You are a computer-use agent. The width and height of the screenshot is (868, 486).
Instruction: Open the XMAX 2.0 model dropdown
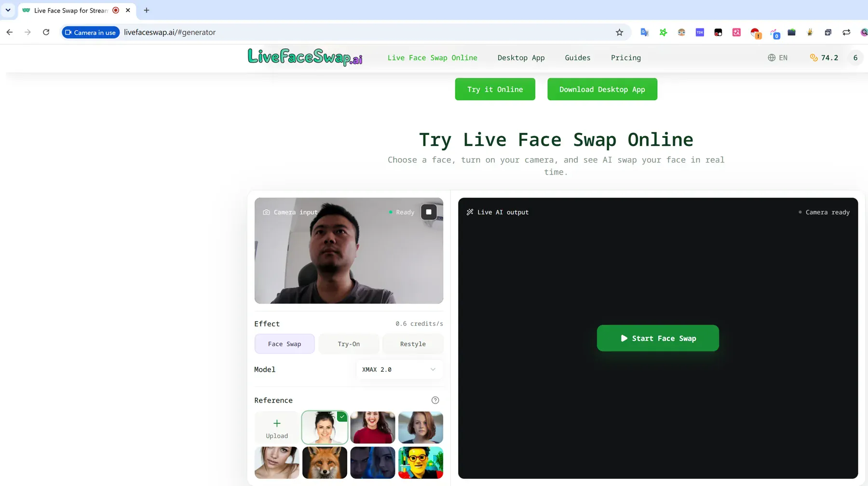pos(399,369)
